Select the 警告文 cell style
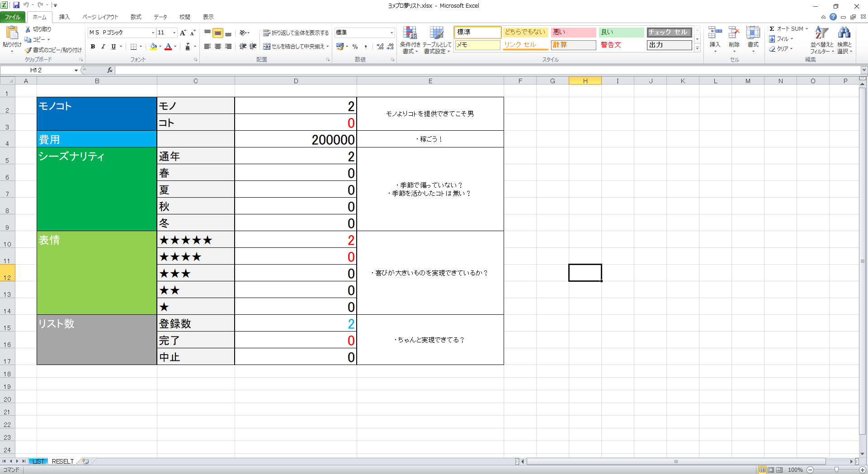868x474 pixels. (x=622, y=45)
